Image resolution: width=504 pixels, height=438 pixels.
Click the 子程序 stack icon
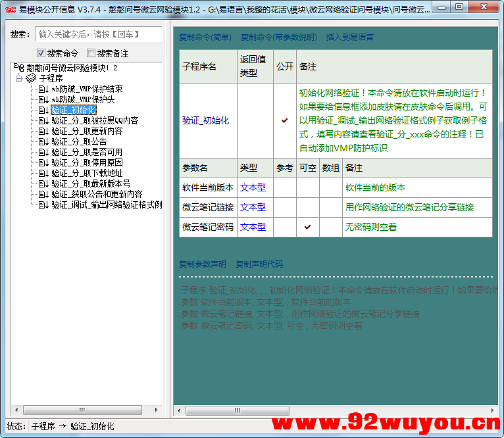click(x=31, y=78)
